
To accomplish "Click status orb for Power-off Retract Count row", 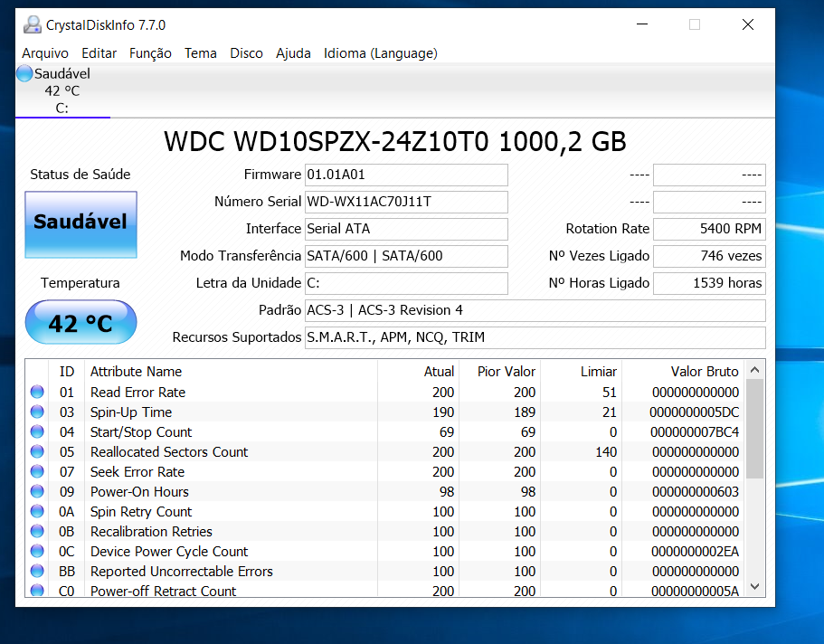I will coord(37,591).
